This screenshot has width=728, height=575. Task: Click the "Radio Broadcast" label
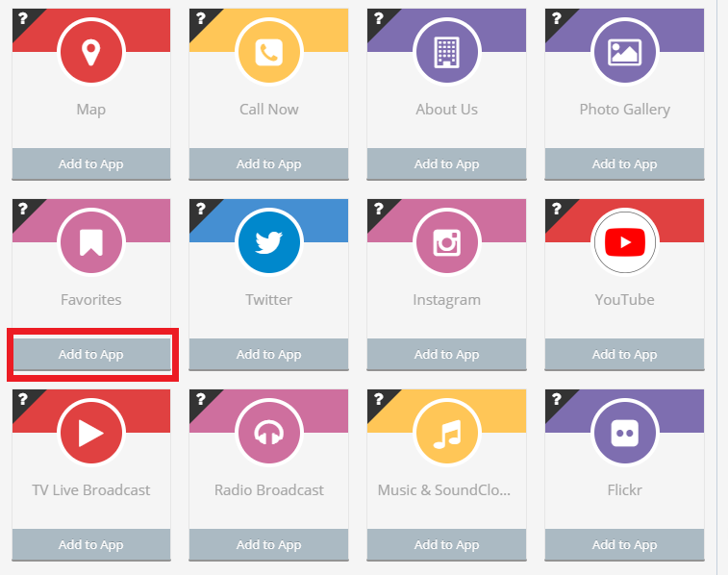coord(269,490)
